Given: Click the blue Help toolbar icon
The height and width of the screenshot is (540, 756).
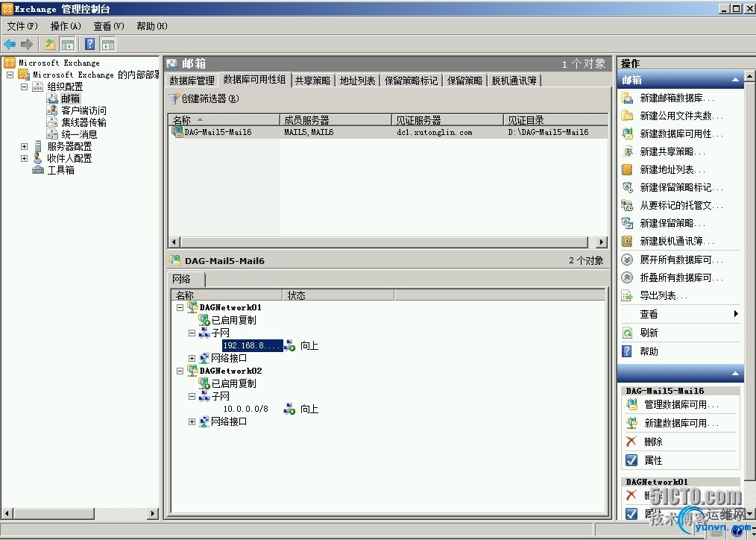Looking at the screenshot, I should [89, 44].
